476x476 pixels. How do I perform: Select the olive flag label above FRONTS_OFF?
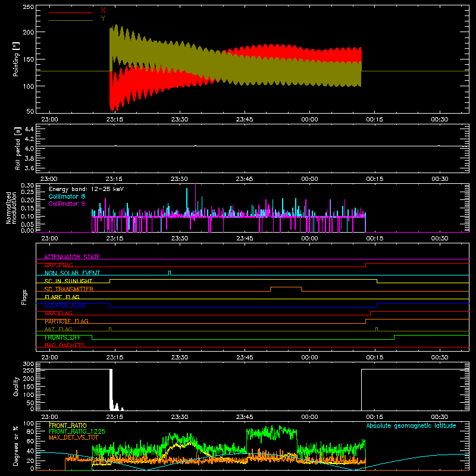(x=58, y=329)
